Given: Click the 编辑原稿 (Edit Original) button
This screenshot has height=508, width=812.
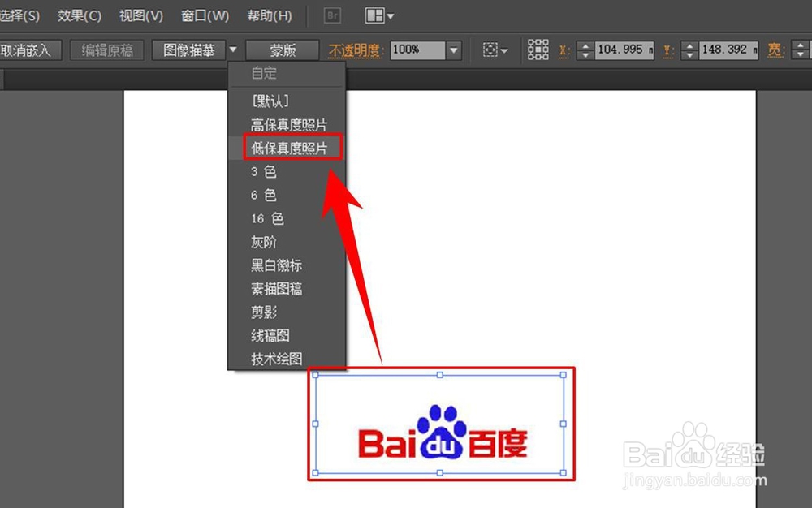Looking at the screenshot, I should pos(107,50).
